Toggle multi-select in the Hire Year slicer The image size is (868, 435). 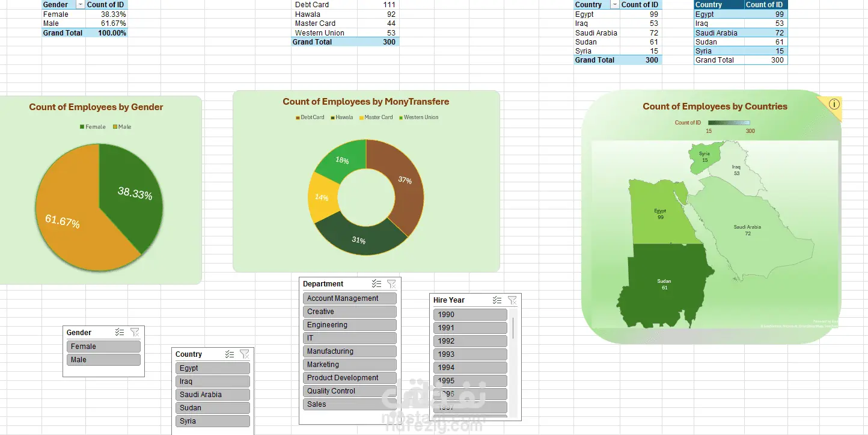pos(497,300)
